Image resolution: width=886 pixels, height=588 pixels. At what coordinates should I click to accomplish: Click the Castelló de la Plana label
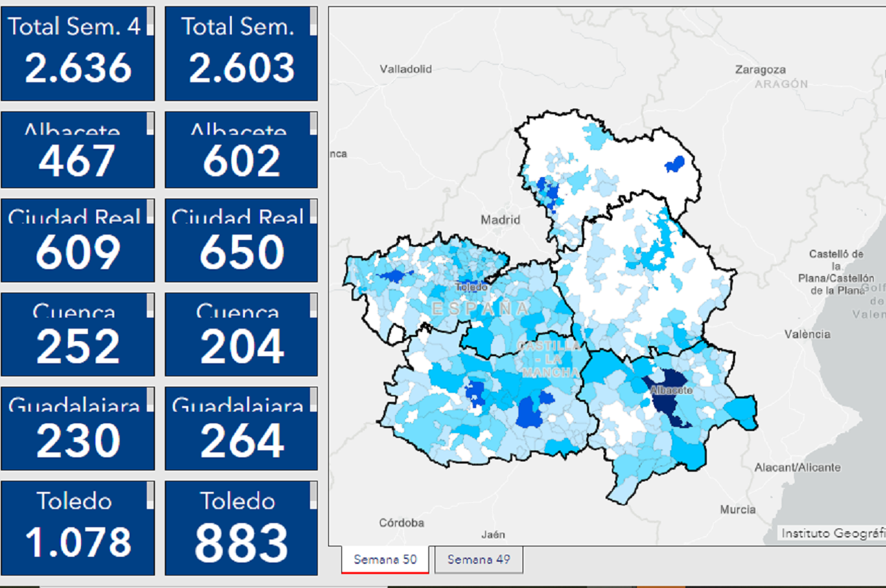[836, 273]
